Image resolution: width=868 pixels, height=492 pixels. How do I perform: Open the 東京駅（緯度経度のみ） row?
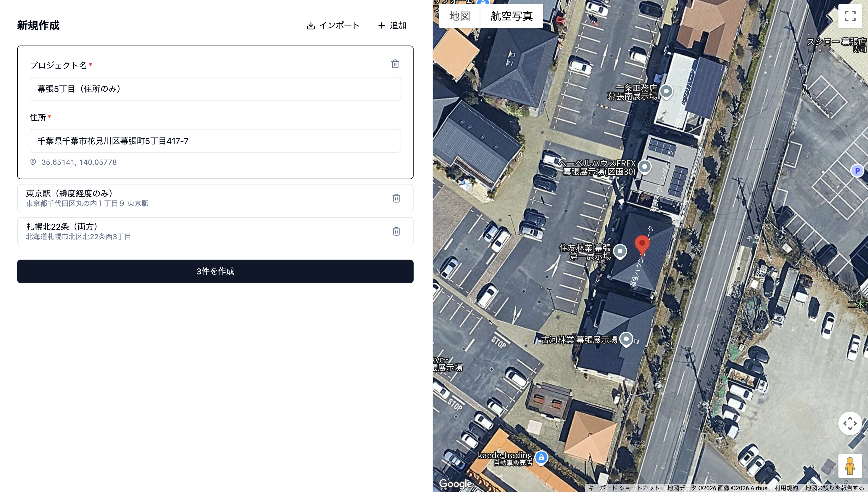coord(215,198)
